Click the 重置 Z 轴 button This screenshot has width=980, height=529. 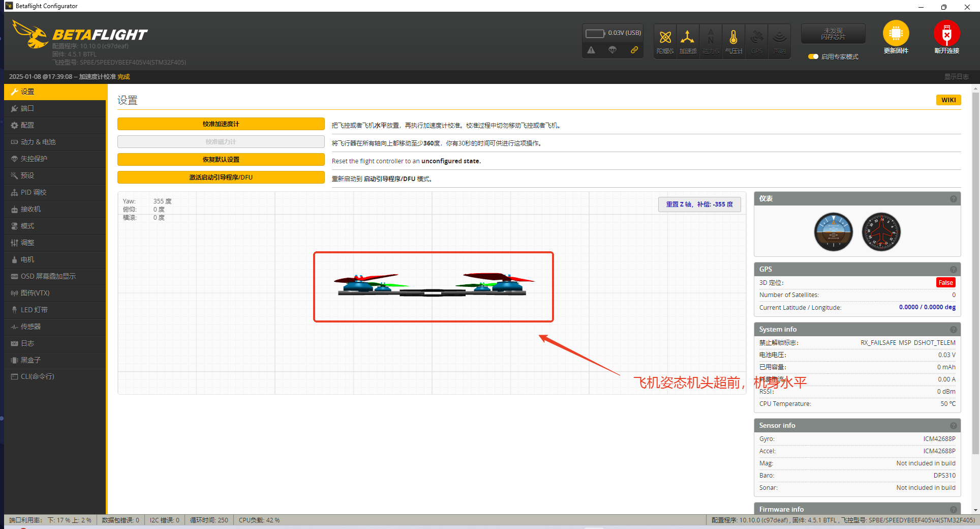click(x=699, y=204)
